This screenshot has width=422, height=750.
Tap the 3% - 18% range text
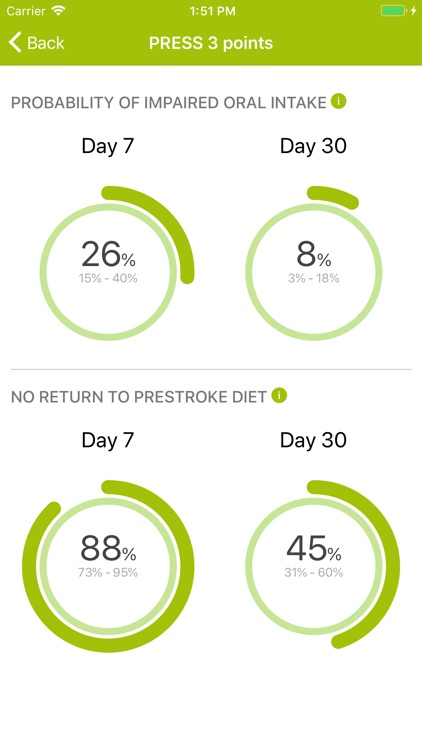point(314,278)
